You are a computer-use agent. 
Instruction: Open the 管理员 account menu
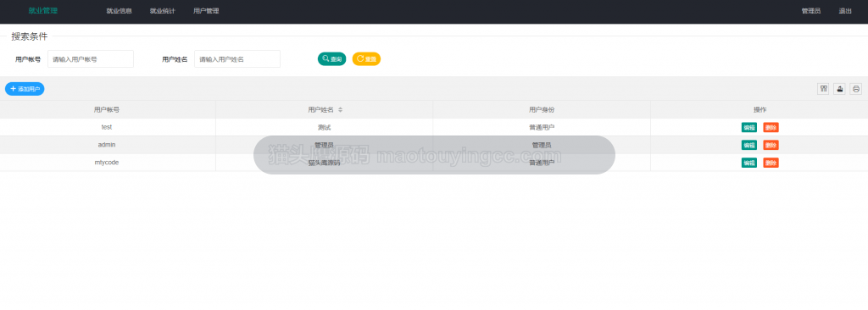[811, 11]
